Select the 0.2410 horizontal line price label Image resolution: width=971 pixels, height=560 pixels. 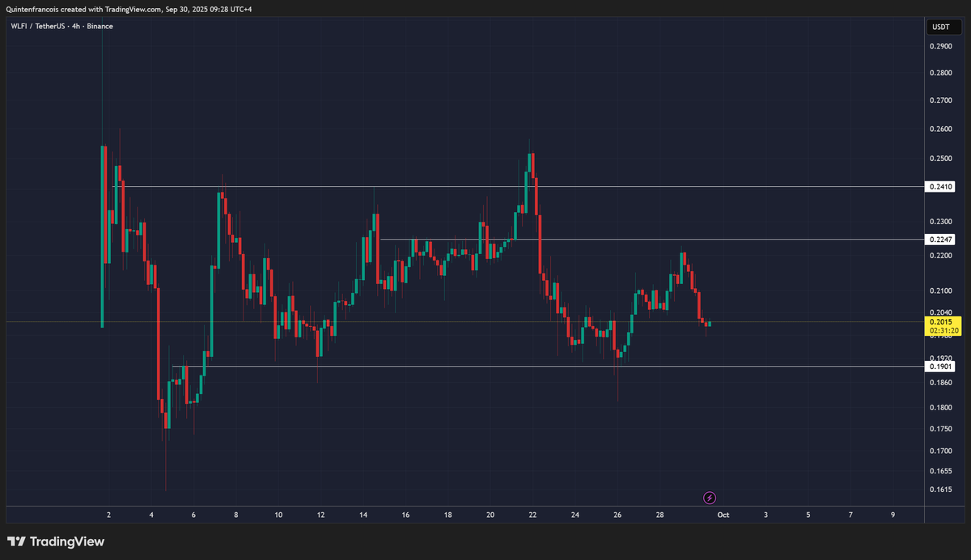(x=942, y=187)
